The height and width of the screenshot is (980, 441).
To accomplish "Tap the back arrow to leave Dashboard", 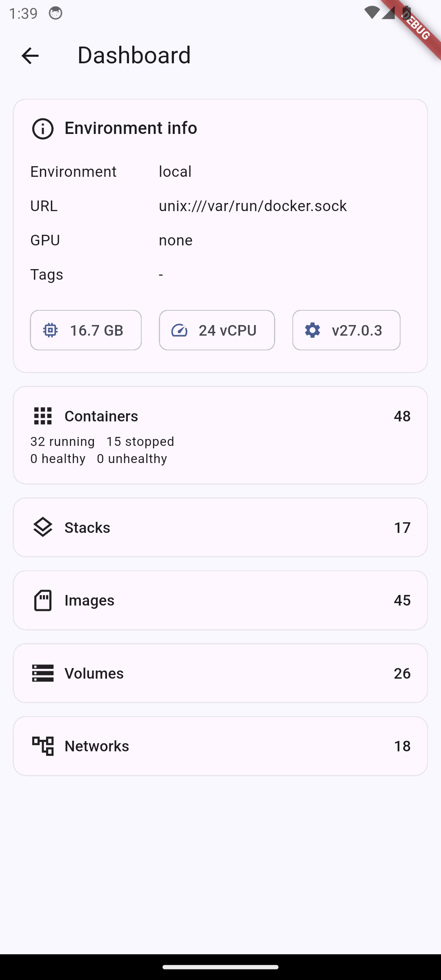I will [29, 56].
